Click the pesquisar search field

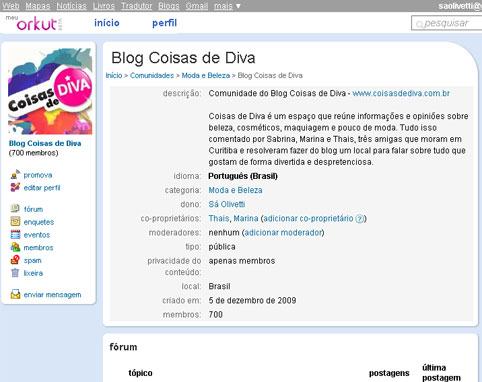pyautogui.click(x=447, y=23)
